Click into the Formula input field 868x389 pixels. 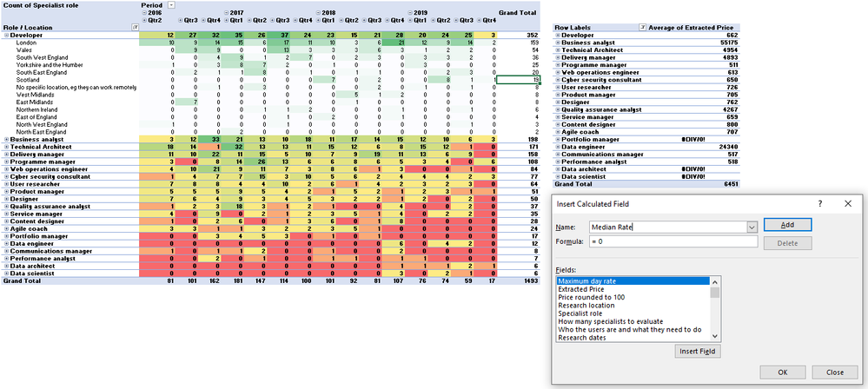pos(673,241)
